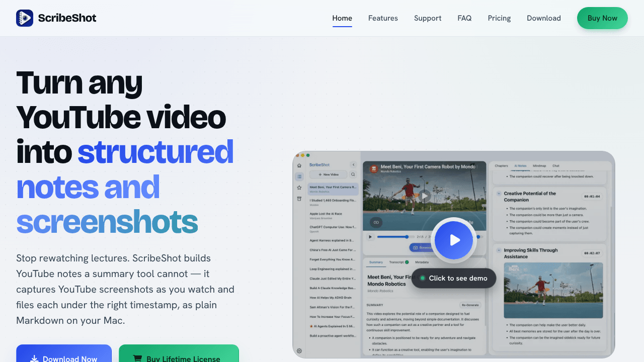The width and height of the screenshot is (644, 362).
Task: Open the Chapters tab in the demo
Action: coord(502,166)
